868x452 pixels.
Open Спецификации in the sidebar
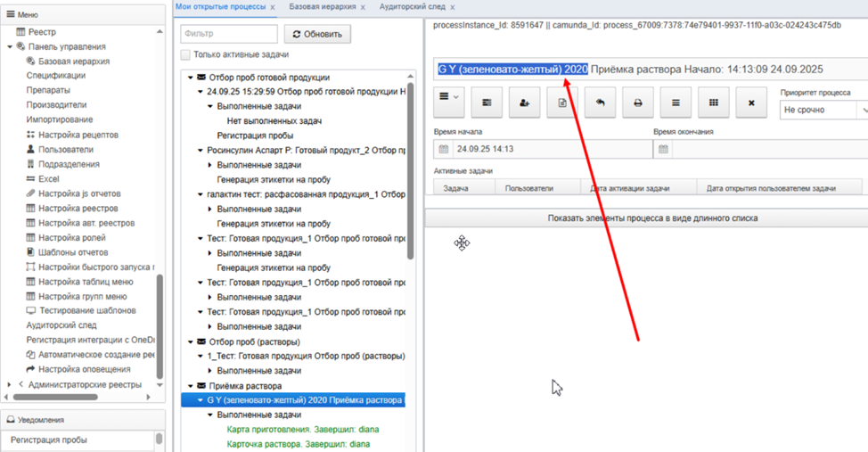pos(56,75)
